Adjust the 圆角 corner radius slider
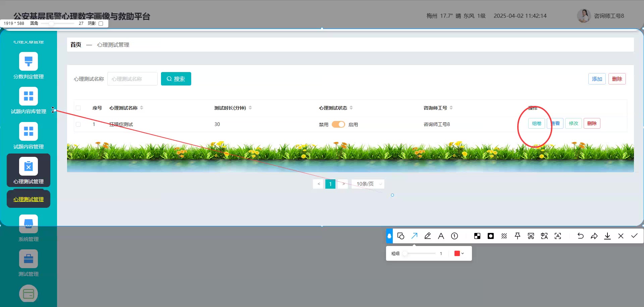 (57, 23)
